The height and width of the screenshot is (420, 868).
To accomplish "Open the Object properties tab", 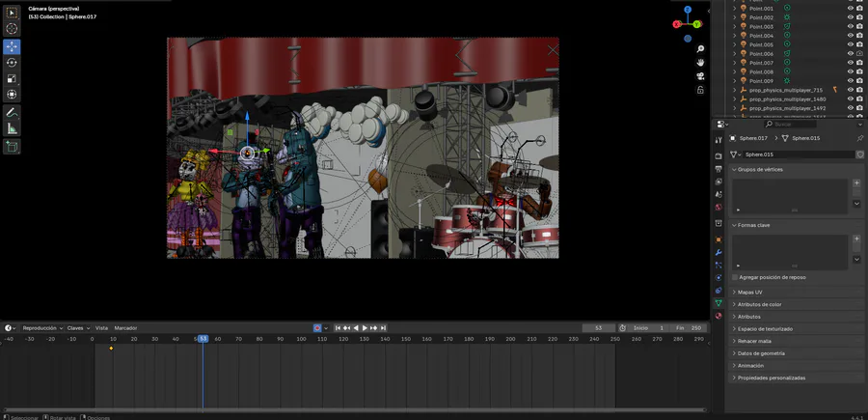I will tap(719, 239).
